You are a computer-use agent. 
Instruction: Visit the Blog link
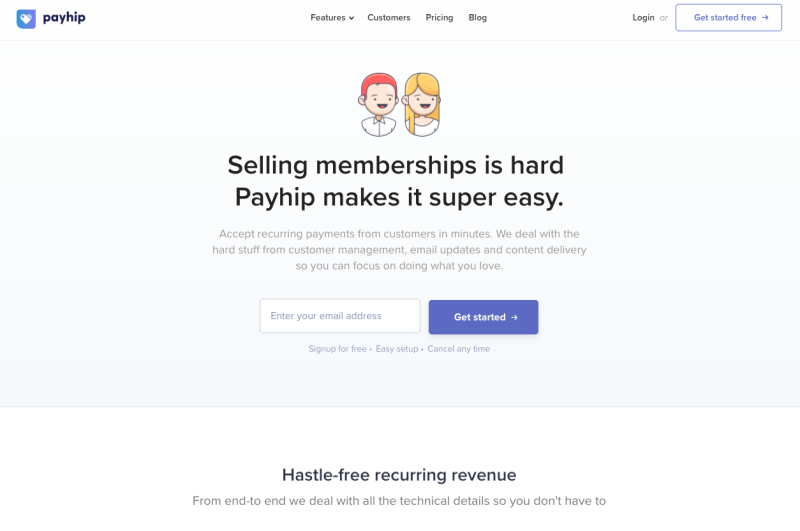478,17
